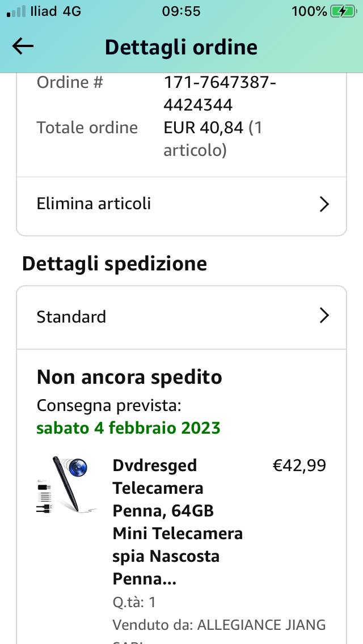Expand the Elimina articoli chevron
The image size is (363, 644).
[324, 204]
